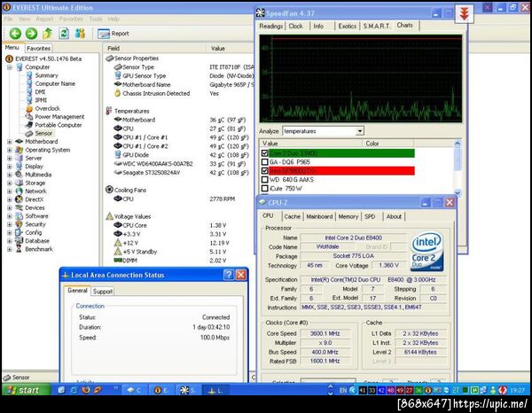The image size is (532, 413).
Task: Click the Benchmark icon in the tree
Action: [19, 249]
